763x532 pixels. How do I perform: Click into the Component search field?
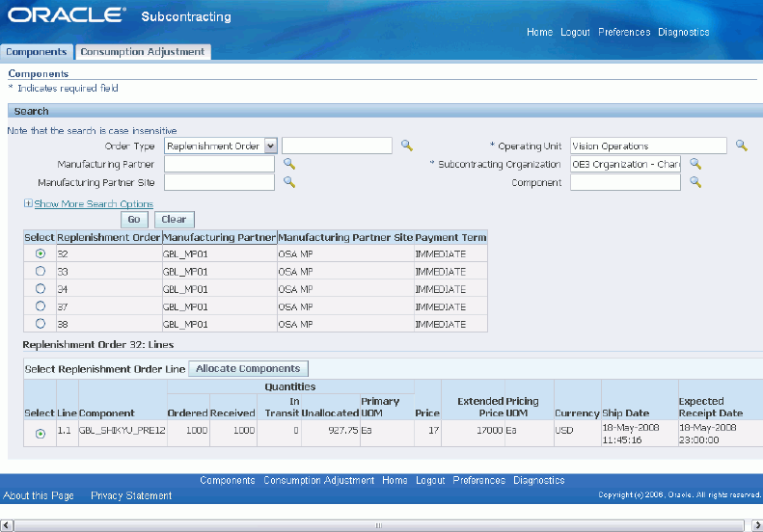(626, 182)
